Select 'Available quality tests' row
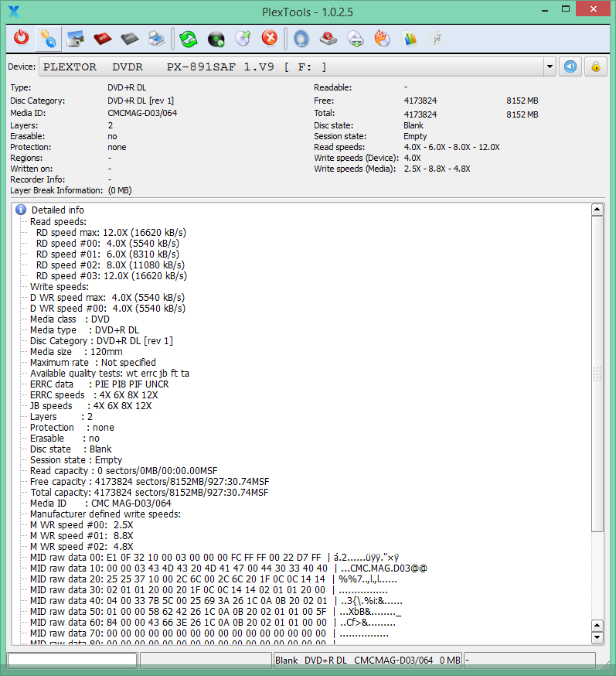Viewport: 616px width, 676px height. click(x=110, y=374)
